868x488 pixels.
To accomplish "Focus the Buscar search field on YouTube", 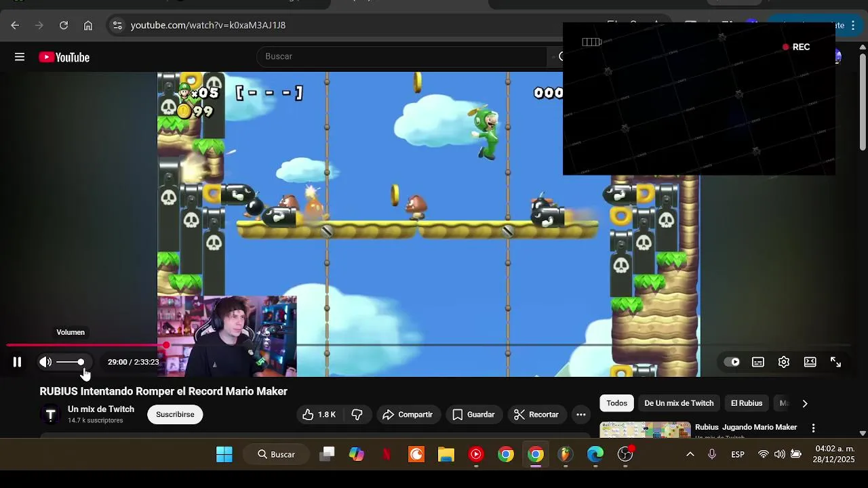I will point(401,56).
